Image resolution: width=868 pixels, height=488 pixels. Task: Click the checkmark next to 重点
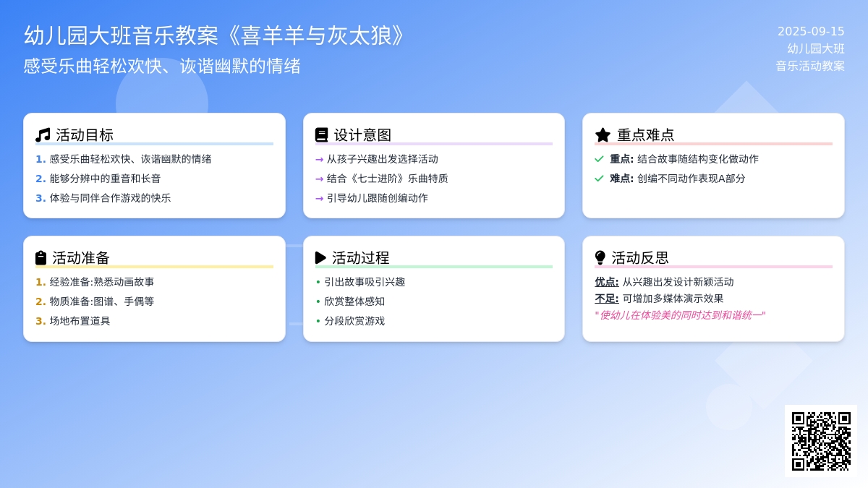[x=599, y=159]
